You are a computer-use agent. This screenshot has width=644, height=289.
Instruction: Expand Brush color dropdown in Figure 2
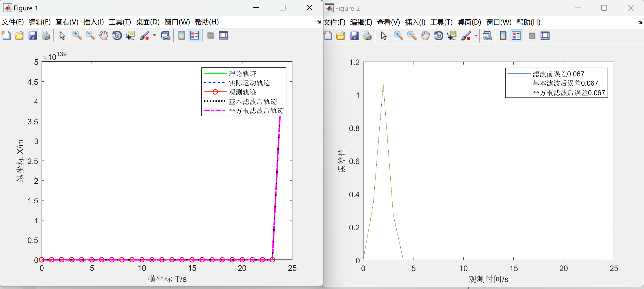[x=476, y=36]
